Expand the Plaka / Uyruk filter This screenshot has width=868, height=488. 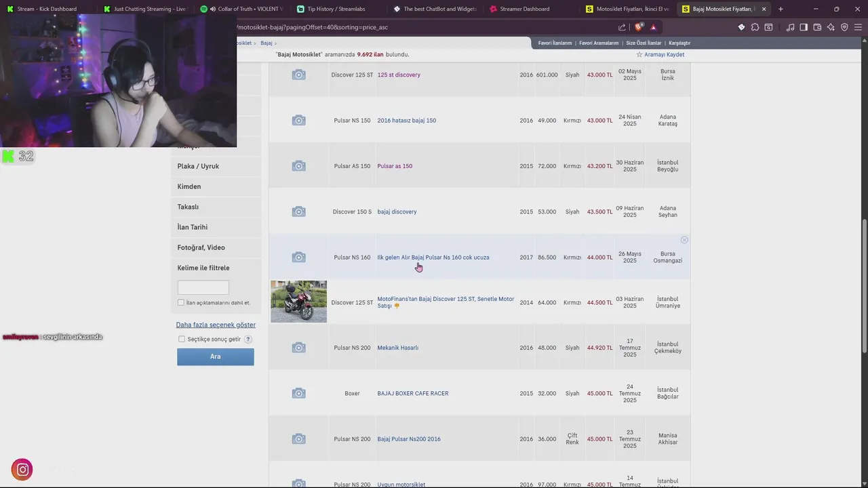point(216,166)
